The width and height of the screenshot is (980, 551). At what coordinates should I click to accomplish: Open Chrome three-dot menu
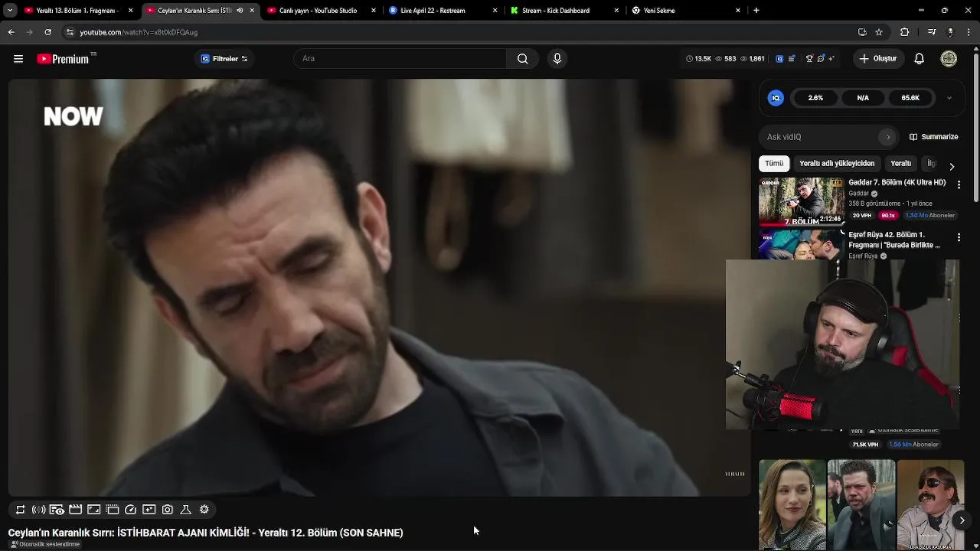click(969, 32)
